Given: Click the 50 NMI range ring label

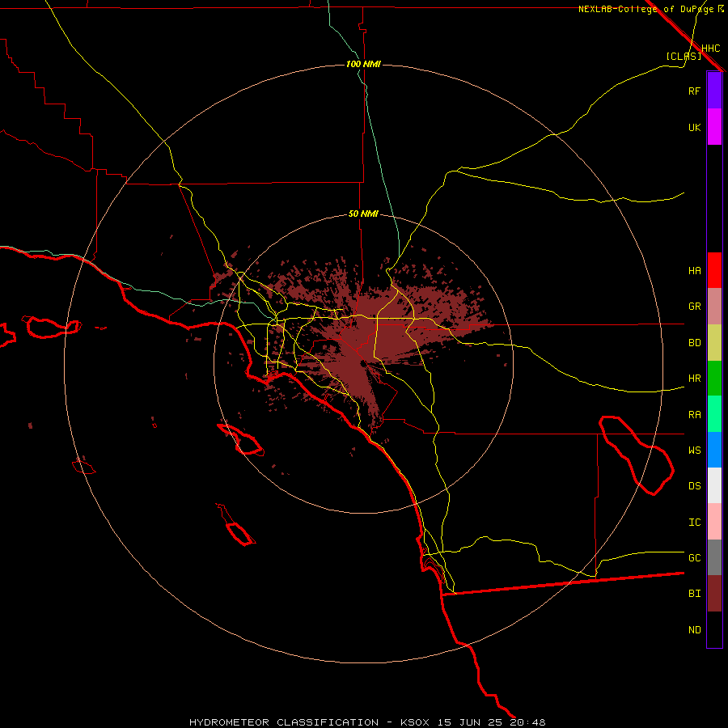Looking at the screenshot, I should 363,214.
